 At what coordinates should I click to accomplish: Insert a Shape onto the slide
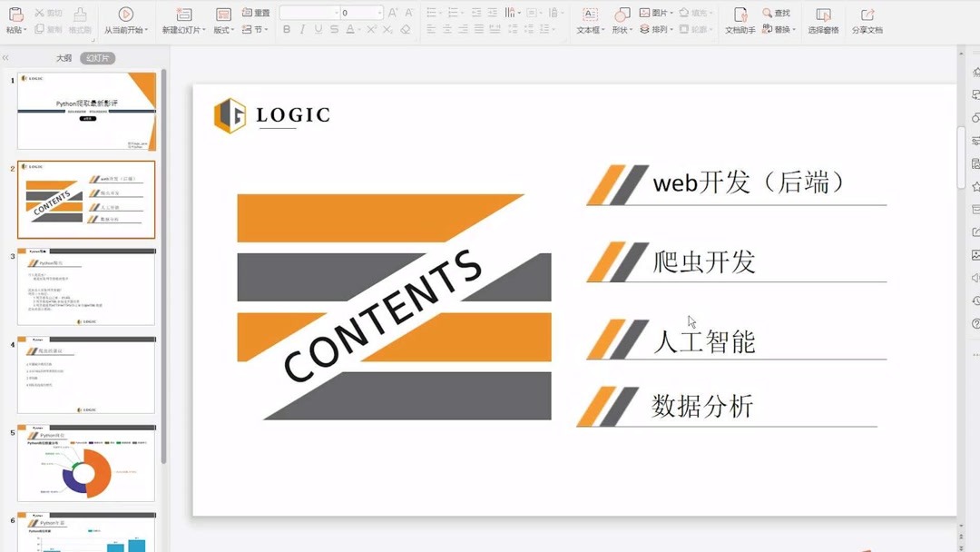[623, 27]
